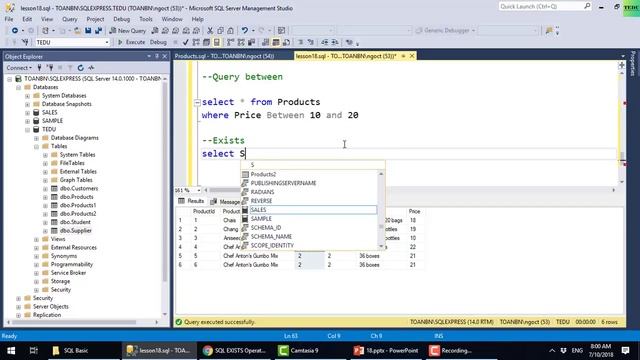Expand the Security folder under TEDU
This screenshot has width=640, height=360.
36,290
